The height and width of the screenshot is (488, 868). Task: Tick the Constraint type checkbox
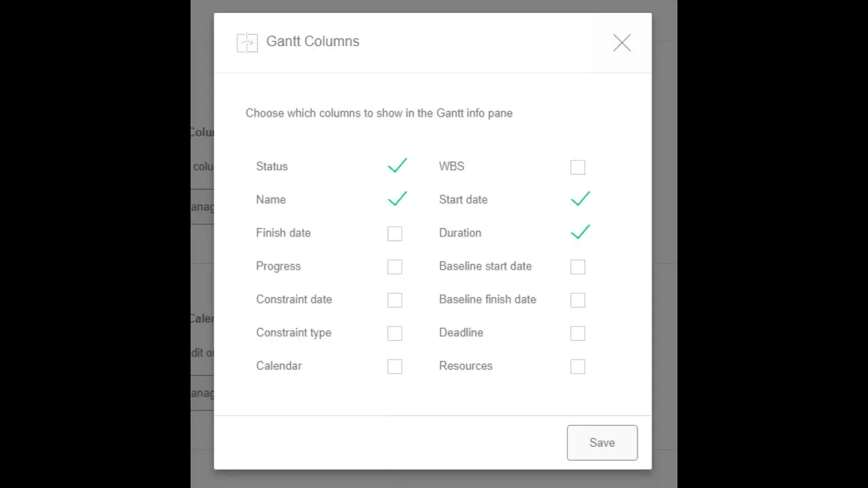[x=395, y=333]
